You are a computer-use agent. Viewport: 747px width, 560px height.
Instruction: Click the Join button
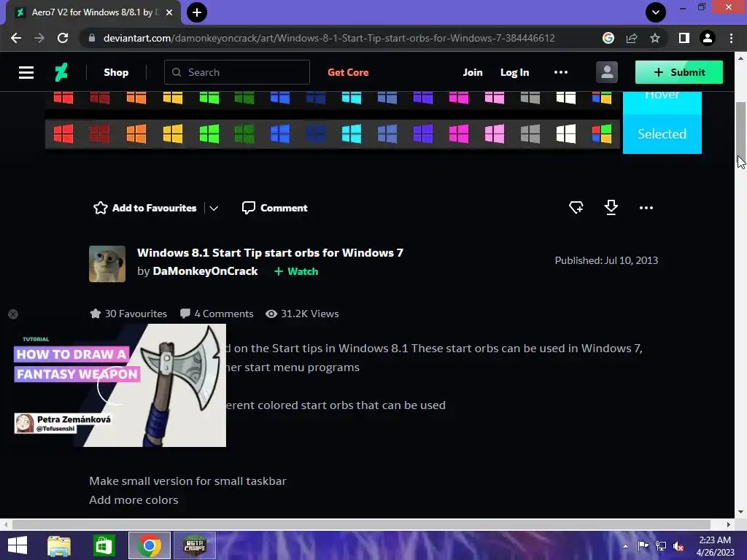point(473,72)
